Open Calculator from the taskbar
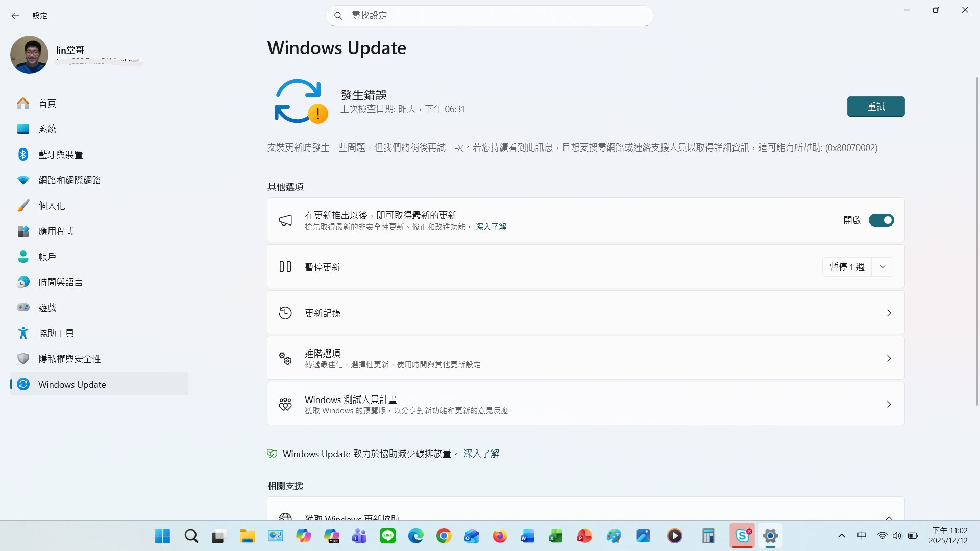This screenshot has height=551, width=980. coord(708,536)
